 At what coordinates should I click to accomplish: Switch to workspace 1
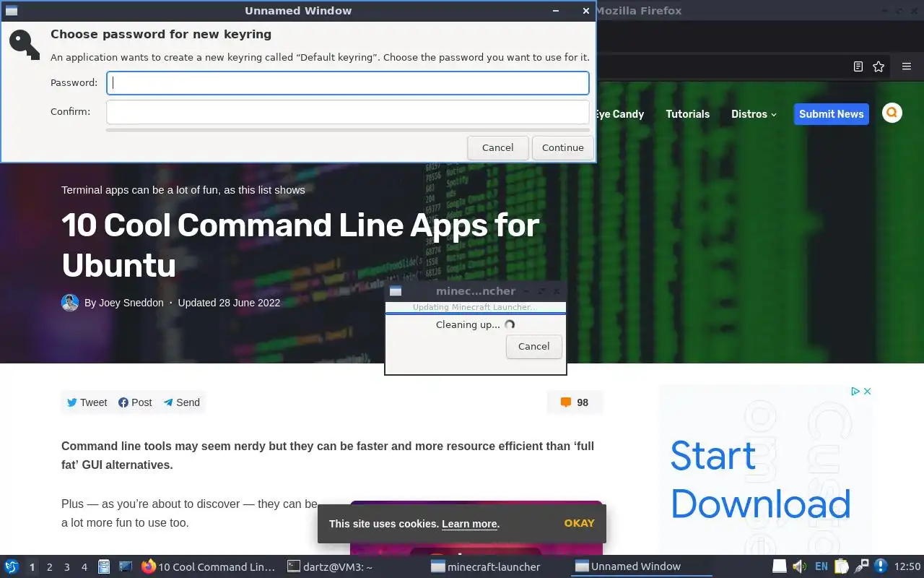[x=32, y=567]
